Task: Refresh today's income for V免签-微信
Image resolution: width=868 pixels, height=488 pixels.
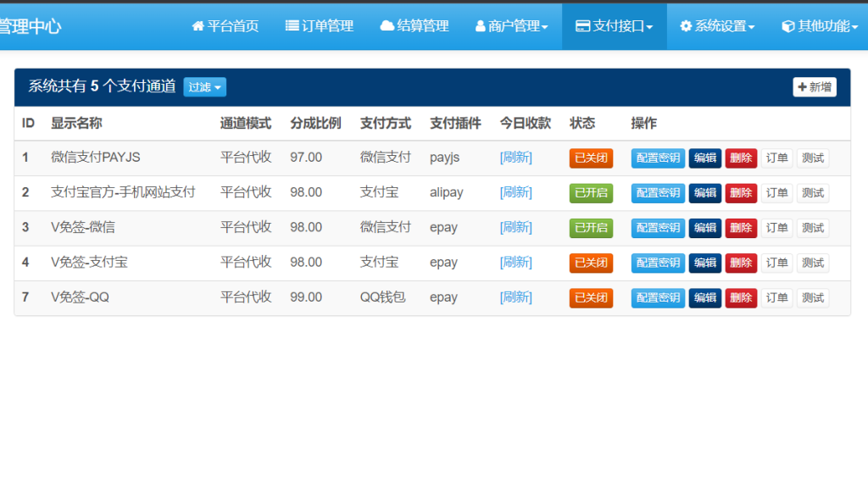Action: 516,227
